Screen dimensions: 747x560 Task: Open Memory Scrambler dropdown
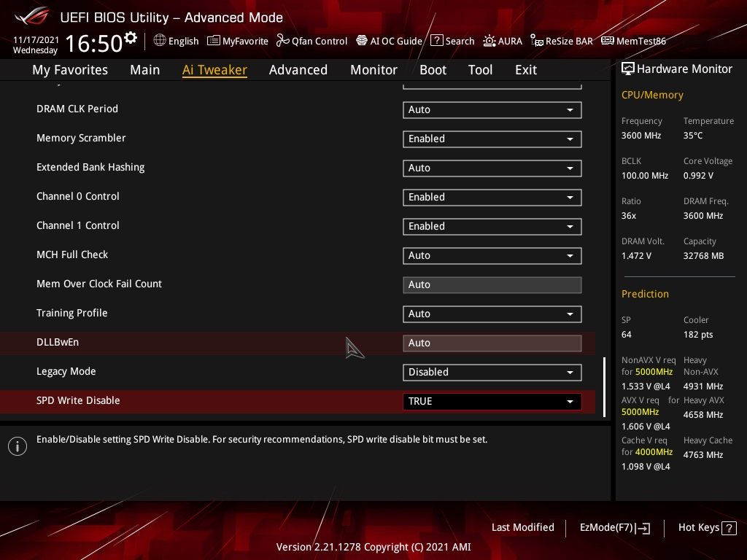[x=492, y=139]
